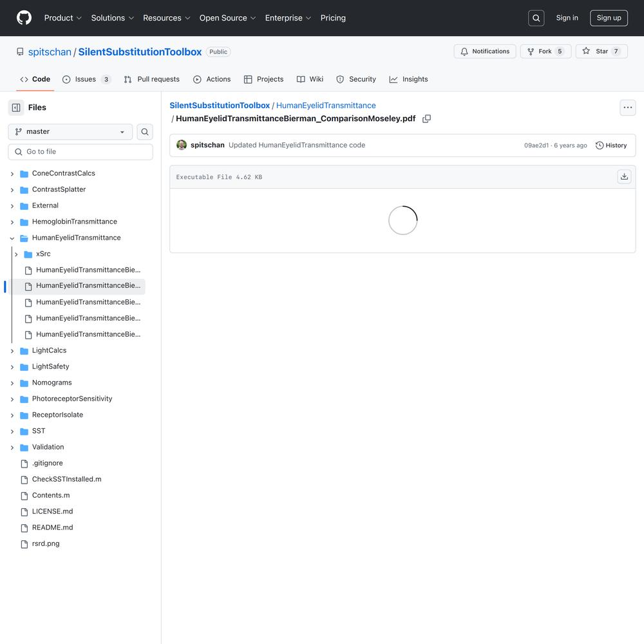The height and width of the screenshot is (644, 644).
Task: Open the HumanEyelidTransmittance breadcrumb link
Action: (x=326, y=106)
